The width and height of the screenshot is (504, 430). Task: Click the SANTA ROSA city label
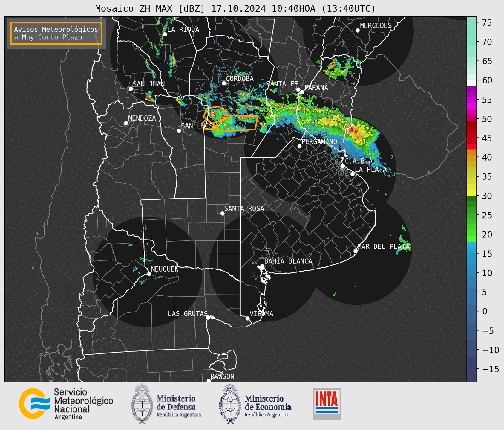tap(244, 208)
